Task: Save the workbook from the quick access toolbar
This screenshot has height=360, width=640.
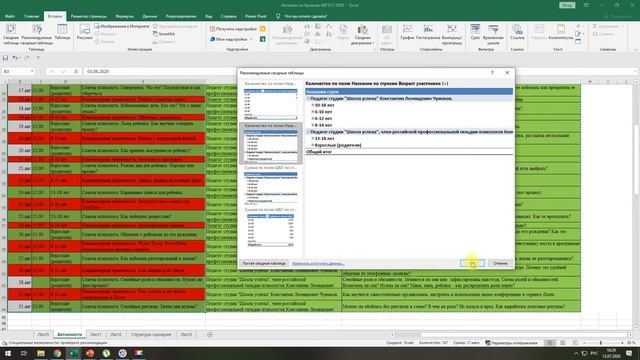Action: coord(5,58)
